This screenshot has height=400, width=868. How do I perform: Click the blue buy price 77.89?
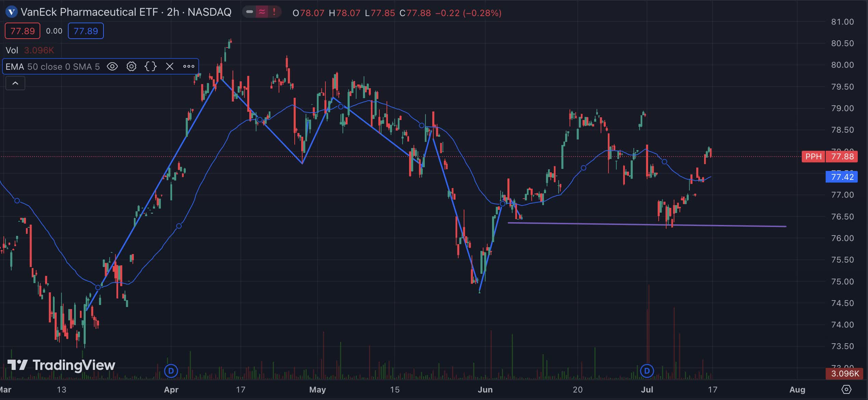(86, 31)
